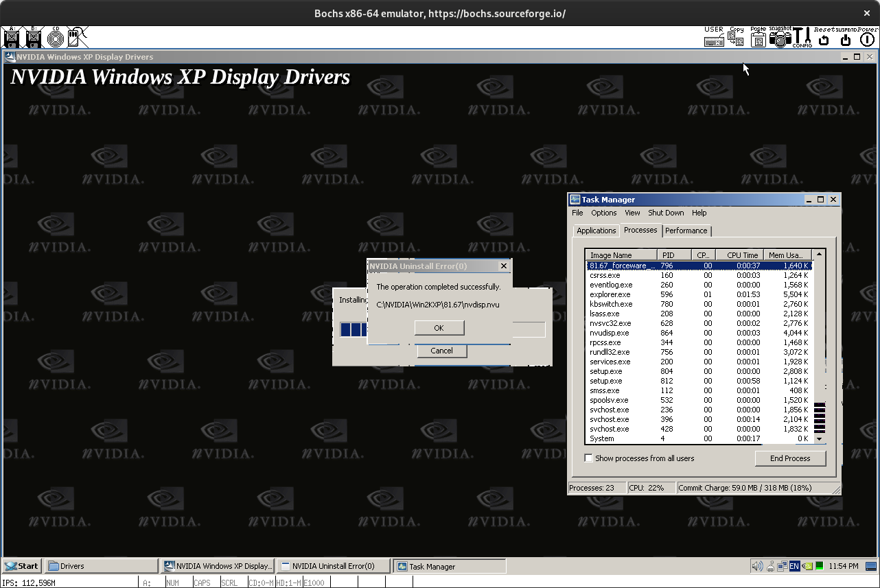This screenshot has width=880, height=588.
Task: Click installation progress bar
Action: pyautogui.click(x=443, y=329)
